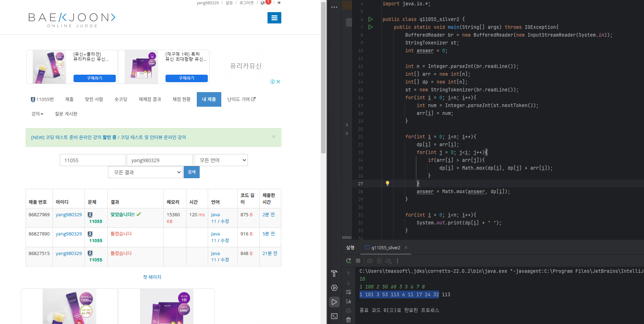Rerun q11055_silver2 in the Run panel
Viewport: 644px width, 324px height.
[x=349, y=261]
